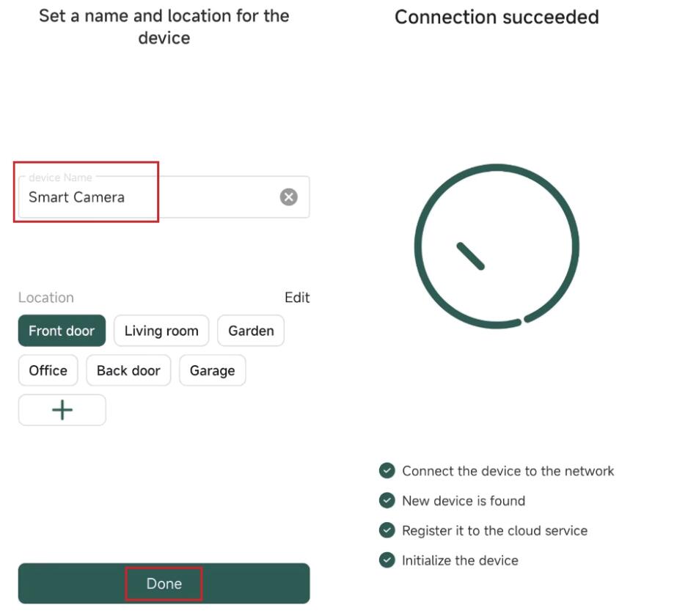Select the Living room location chip

pos(161,331)
